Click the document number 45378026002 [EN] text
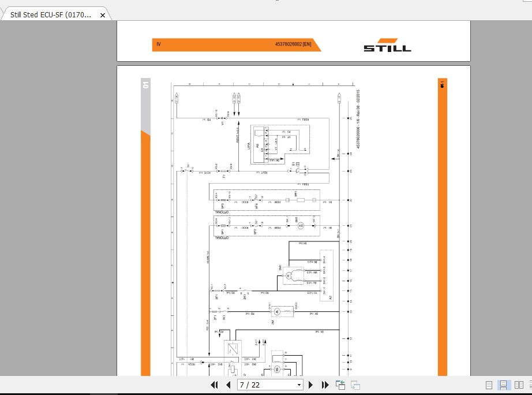This screenshot has height=395, width=532. tap(293, 44)
